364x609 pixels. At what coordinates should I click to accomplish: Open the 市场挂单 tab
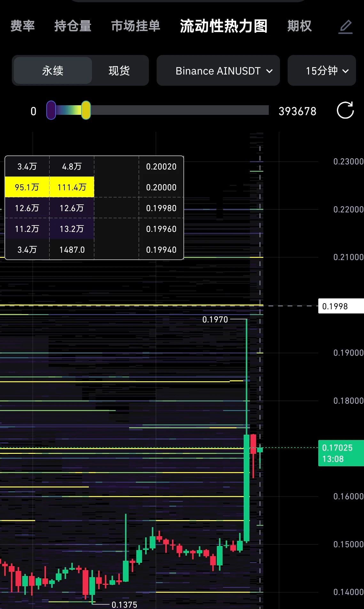point(136,26)
